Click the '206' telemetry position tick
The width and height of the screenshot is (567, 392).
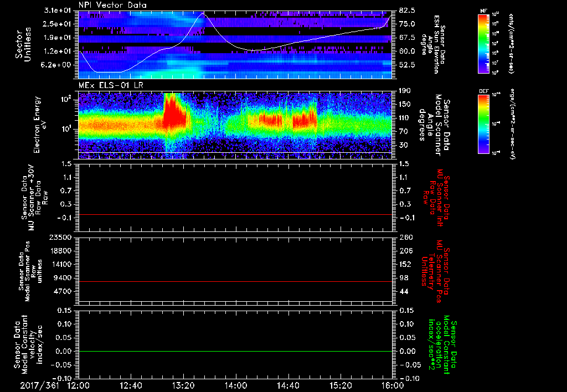click(405, 251)
